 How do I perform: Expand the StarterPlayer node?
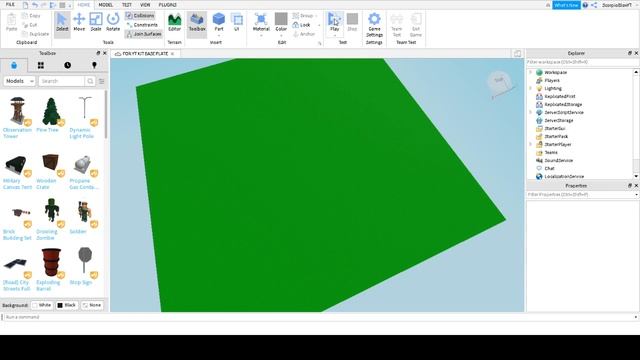(531, 144)
